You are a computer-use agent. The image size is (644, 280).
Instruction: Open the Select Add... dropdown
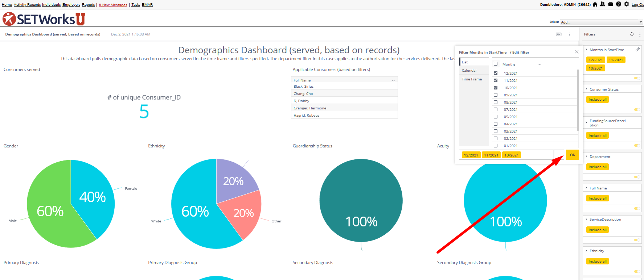[x=601, y=22]
